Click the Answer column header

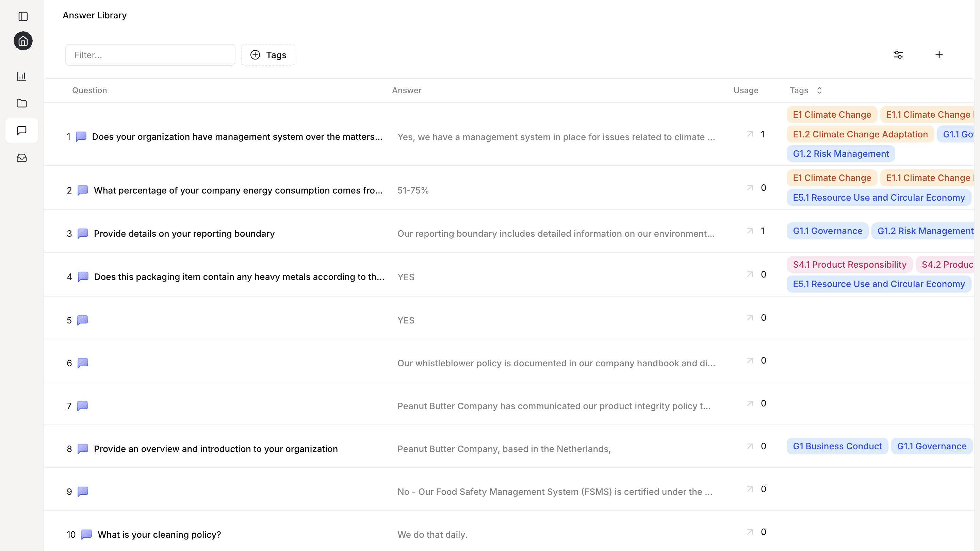(407, 90)
